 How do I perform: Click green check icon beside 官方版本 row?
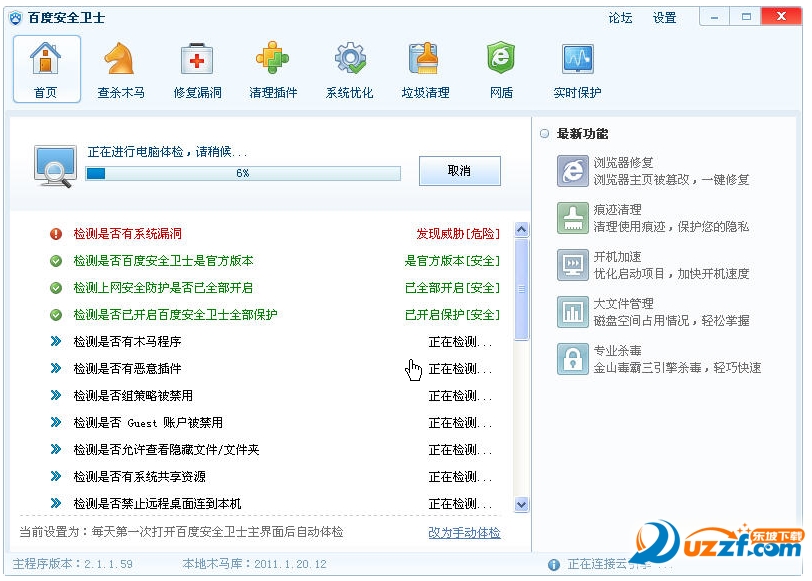[x=56, y=261]
